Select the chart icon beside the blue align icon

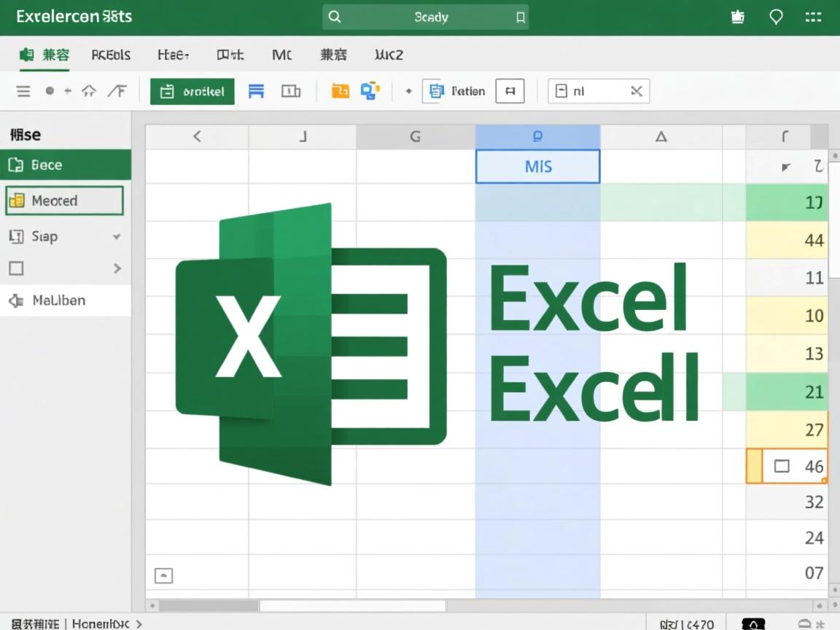pyautogui.click(x=292, y=91)
